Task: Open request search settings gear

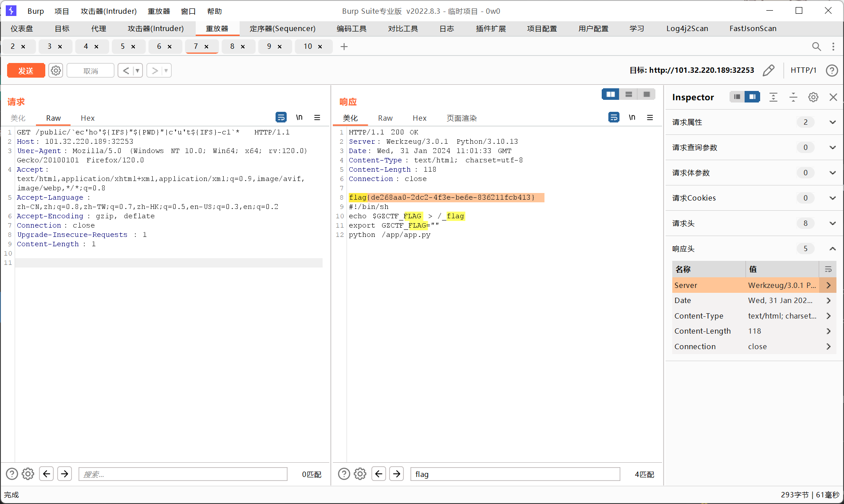Action: 28,474
